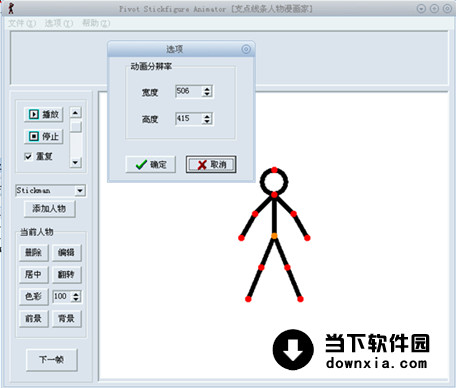Decrease 宽度 width with down arrow
This screenshot has width=456, height=388.
click(207, 94)
